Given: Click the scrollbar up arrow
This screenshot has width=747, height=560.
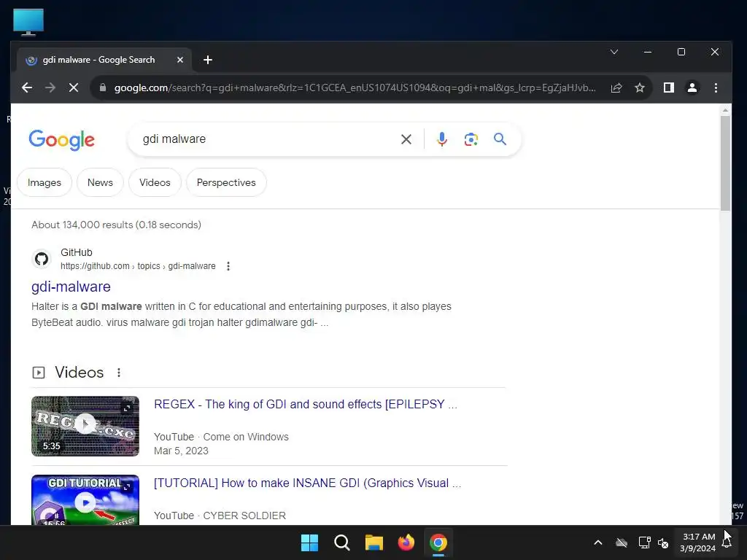Looking at the screenshot, I should (x=725, y=110).
